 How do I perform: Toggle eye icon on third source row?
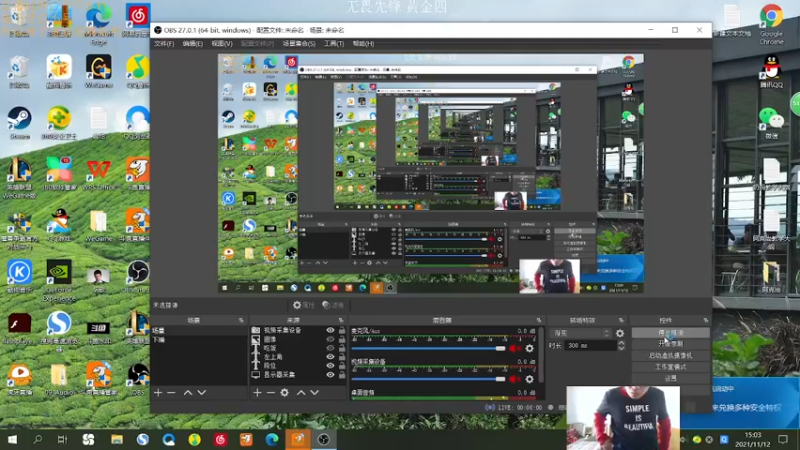pos(330,348)
